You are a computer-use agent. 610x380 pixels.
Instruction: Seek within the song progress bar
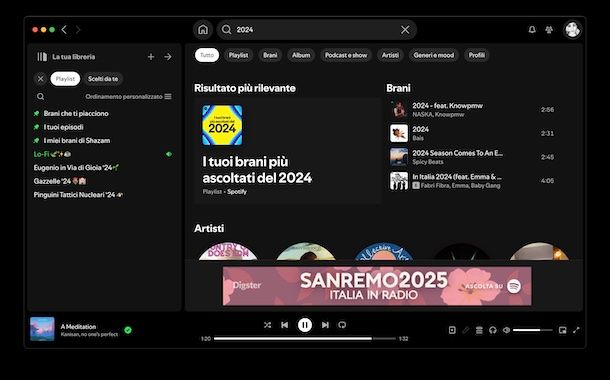[x=305, y=339]
